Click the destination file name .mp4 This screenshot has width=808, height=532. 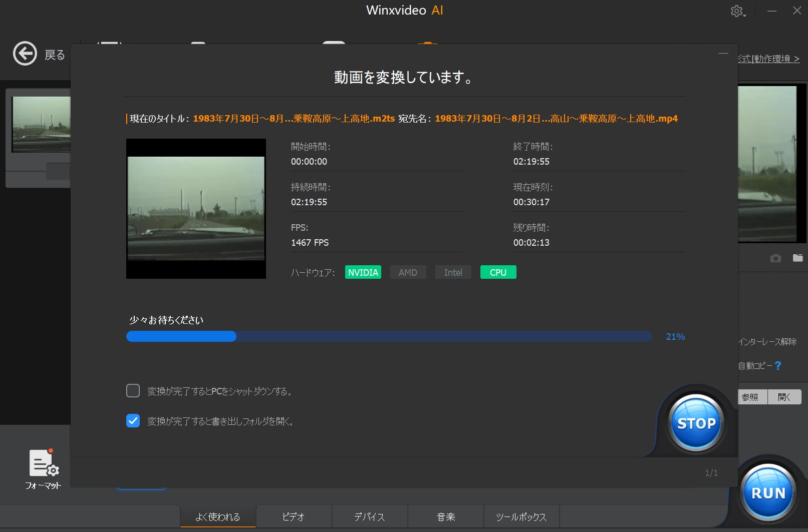tap(556, 119)
